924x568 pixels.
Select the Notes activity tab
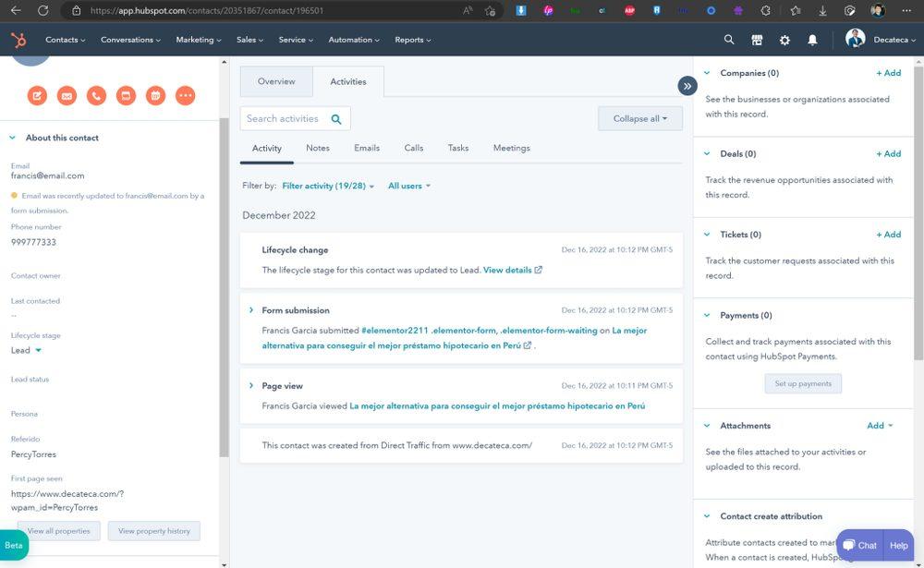point(318,148)
